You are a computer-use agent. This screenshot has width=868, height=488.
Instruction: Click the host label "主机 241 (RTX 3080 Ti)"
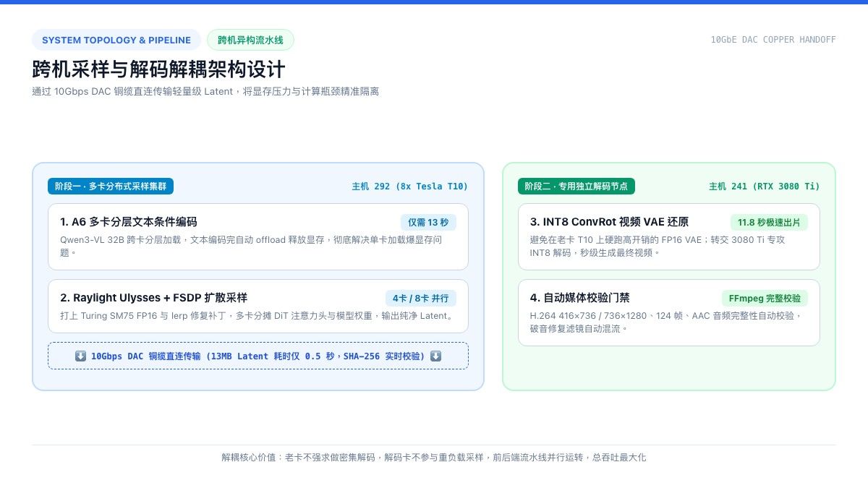click(x=765, y=187)
